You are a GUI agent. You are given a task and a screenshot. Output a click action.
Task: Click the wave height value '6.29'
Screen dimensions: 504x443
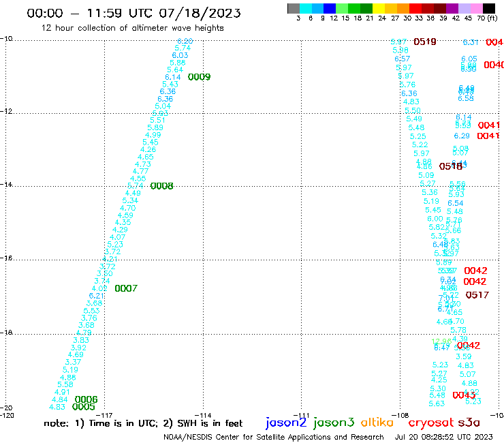pos(462,136)
